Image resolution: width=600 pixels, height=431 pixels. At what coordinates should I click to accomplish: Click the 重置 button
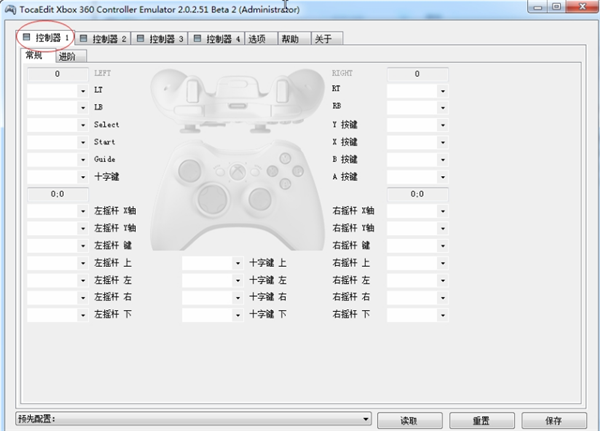click(x=482, y=421)
